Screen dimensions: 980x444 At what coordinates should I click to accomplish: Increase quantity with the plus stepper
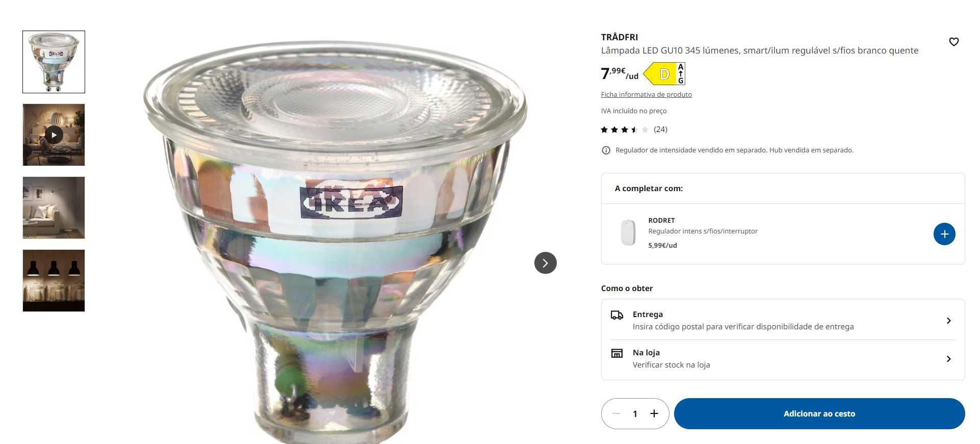tap(654, 413)
